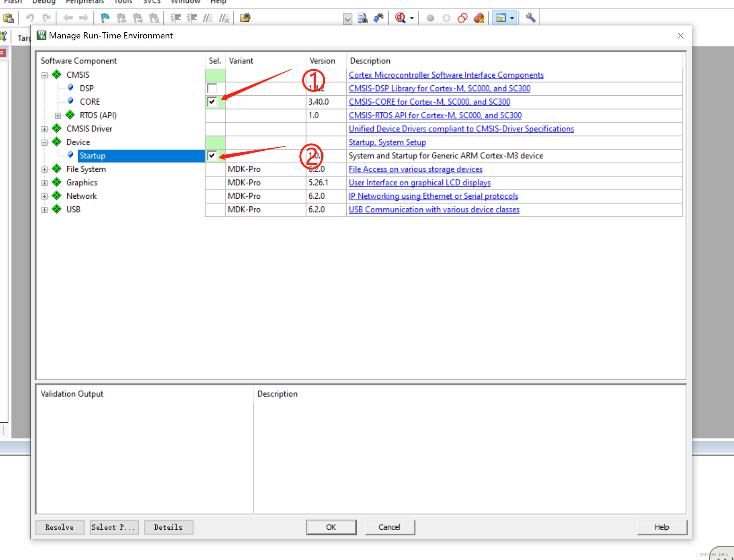Image resolution: width=734 pixels, height=560 pixels.
Task: Click the Resolve button
Action: [x=60, y=527]
